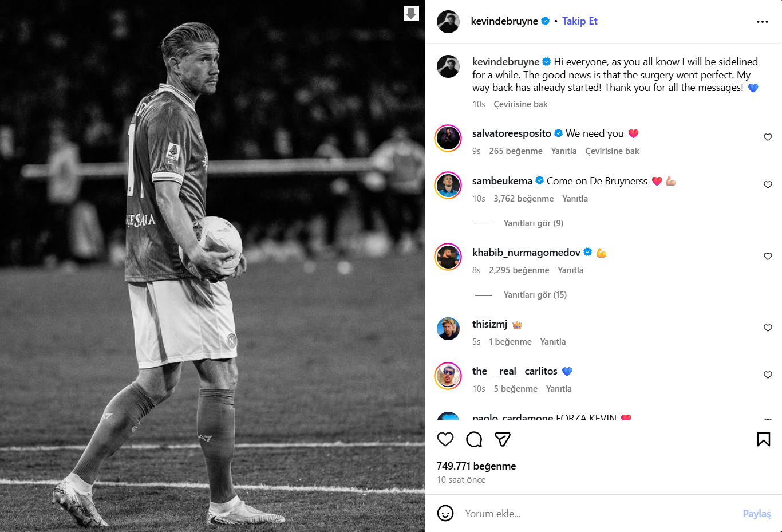782x532 pixels.
Task: Like khabib_nurmagomedov's comment
Action: click(768, 256)
